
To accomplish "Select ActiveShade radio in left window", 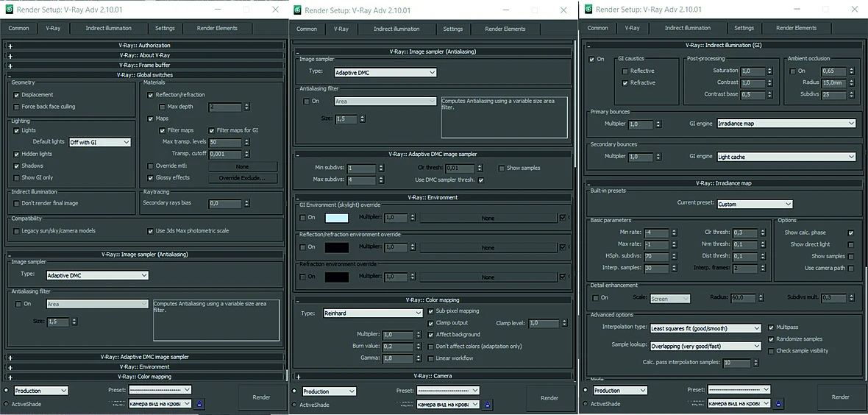I will click(x=6, y=404).
